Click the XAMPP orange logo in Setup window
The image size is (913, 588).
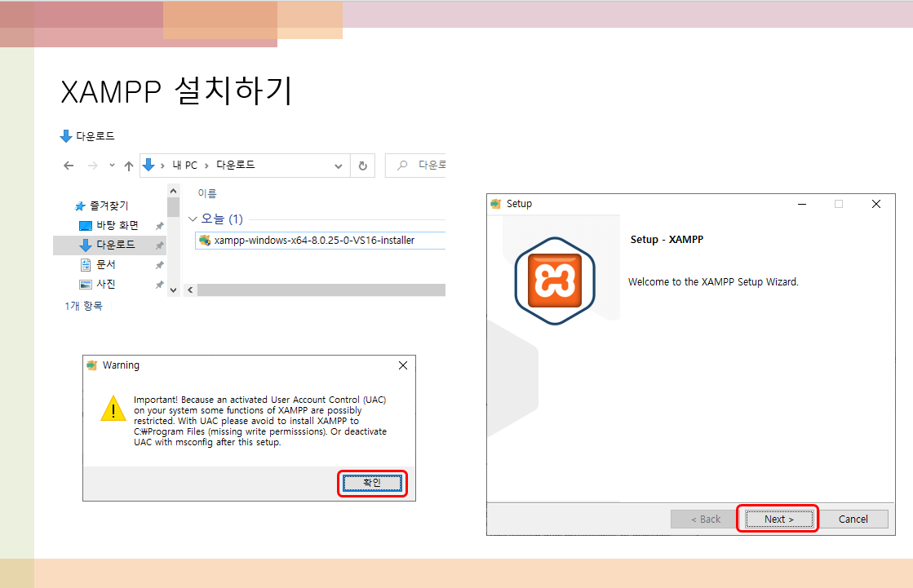(555, 281)
